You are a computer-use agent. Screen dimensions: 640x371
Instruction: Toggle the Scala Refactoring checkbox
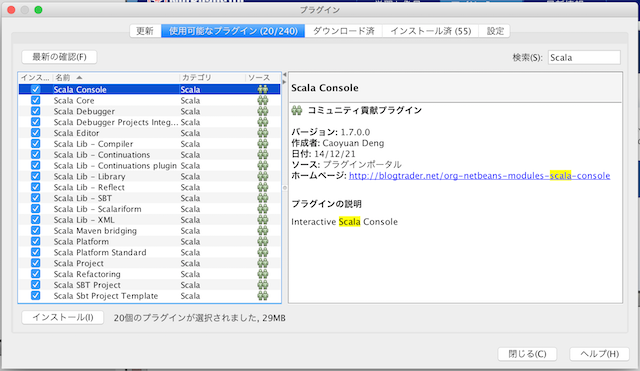tap(36, 274)
